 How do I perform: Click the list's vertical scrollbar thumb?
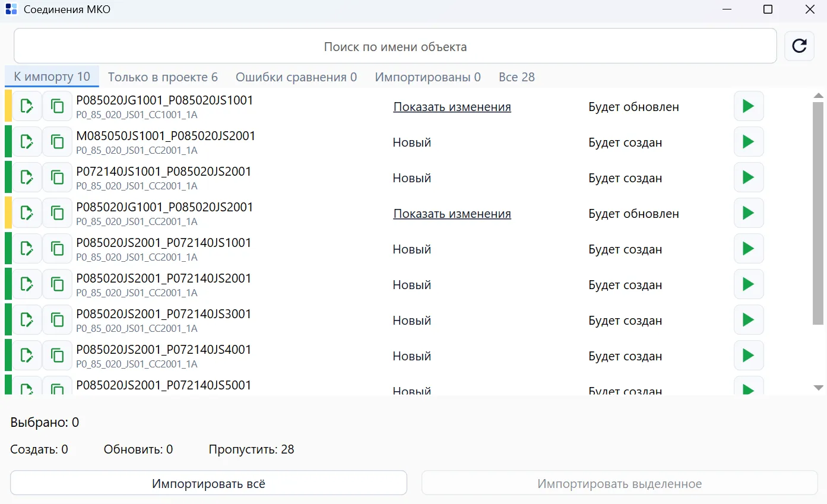click(x=818, y=213)
